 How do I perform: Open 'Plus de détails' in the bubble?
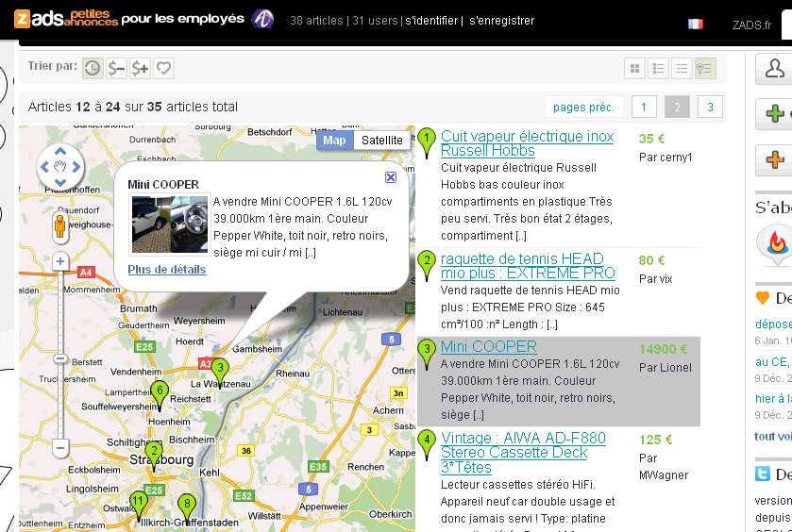(167, 270)
